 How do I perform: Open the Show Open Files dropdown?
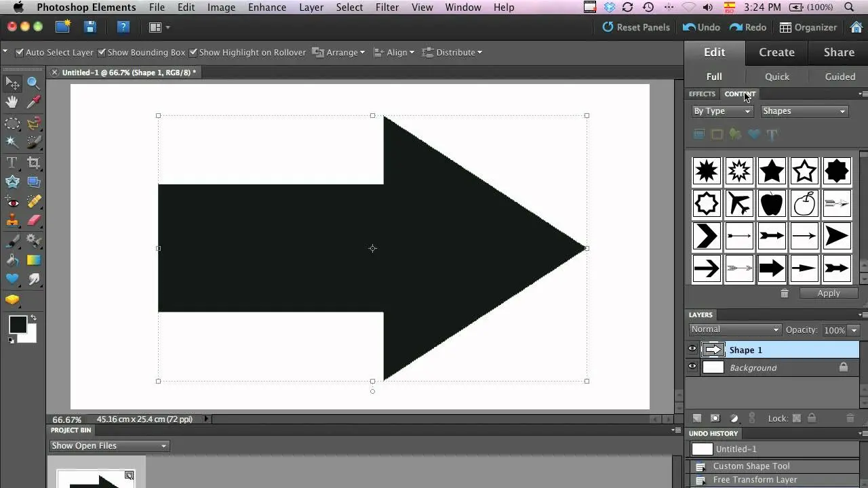[x=109, y=445]
